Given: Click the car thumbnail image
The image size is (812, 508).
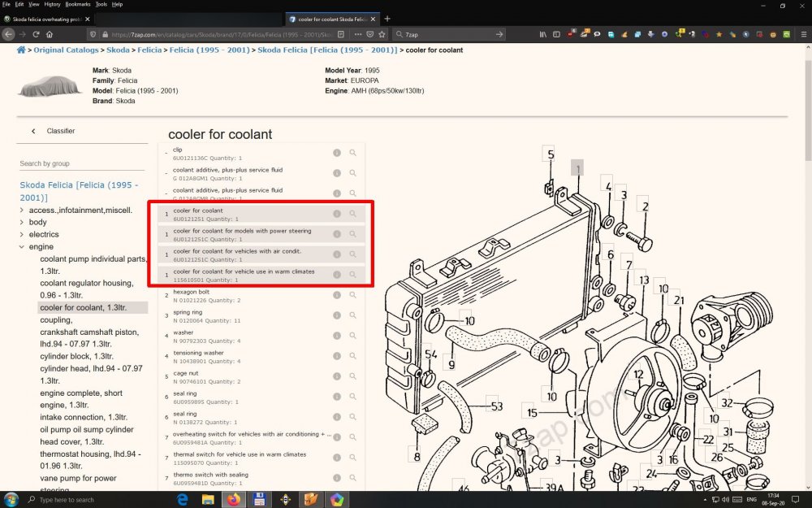Looking at the screenshot, I should point(50,86).
